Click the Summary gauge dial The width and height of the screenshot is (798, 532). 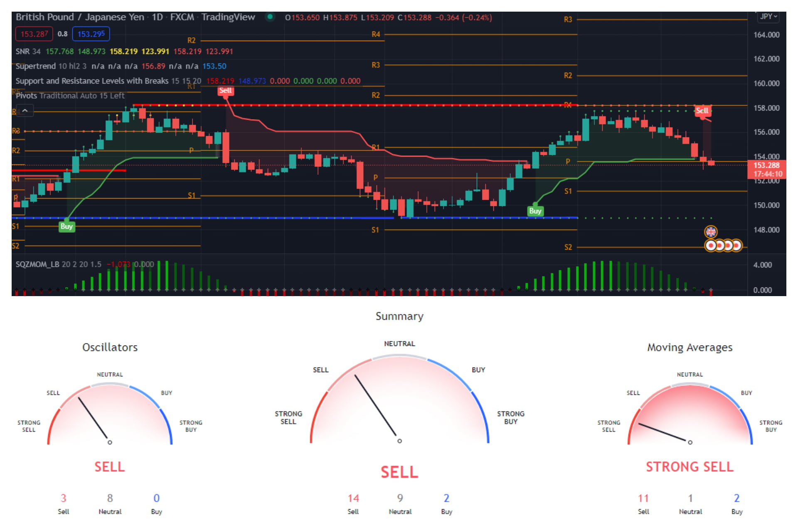(399, 399)
